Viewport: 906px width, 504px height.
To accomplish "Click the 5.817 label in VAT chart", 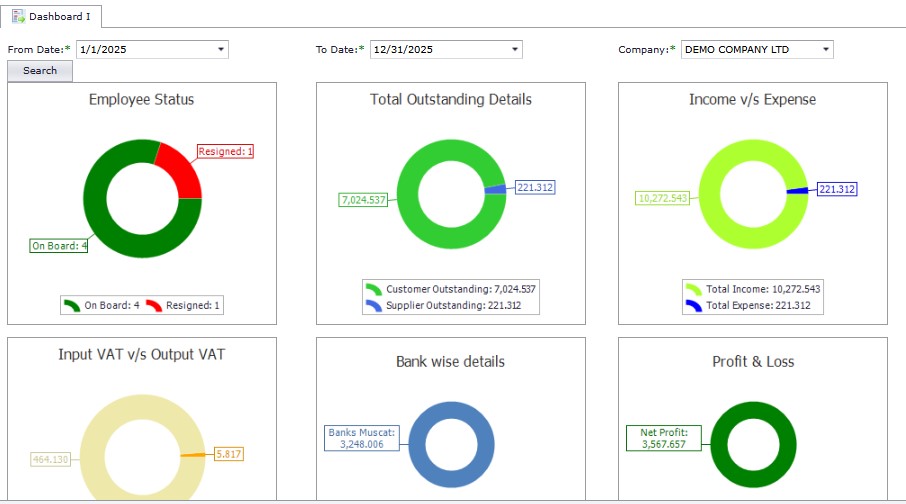I will [x=229, y=453].
